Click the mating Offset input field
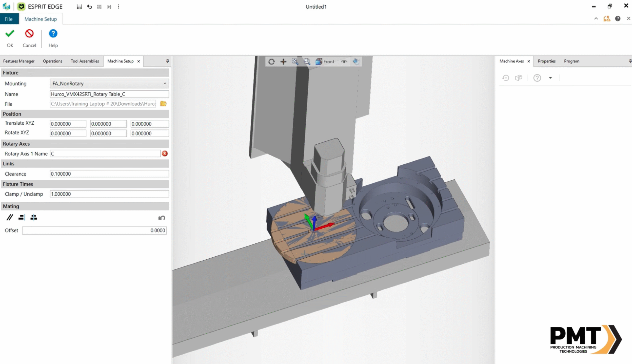 click(94, 230)
